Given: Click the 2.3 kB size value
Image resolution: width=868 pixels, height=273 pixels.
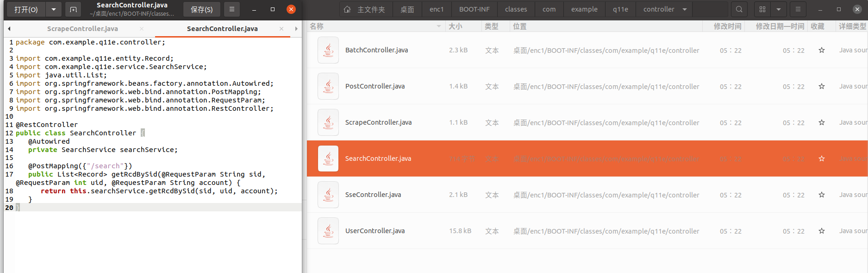Looking at the screenshot, I should [x=458, y=50].
